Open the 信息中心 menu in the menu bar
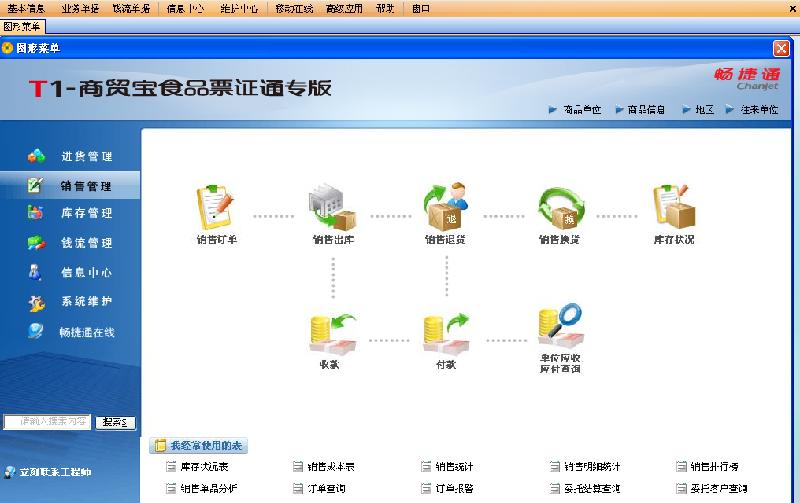This screenshot has width=800, height=503. tap(185, 9)
